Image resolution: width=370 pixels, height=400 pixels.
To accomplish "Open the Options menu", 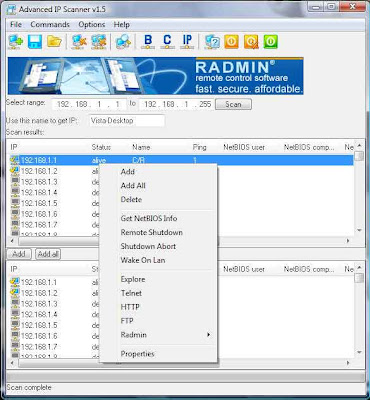I will tap(92, 25).
